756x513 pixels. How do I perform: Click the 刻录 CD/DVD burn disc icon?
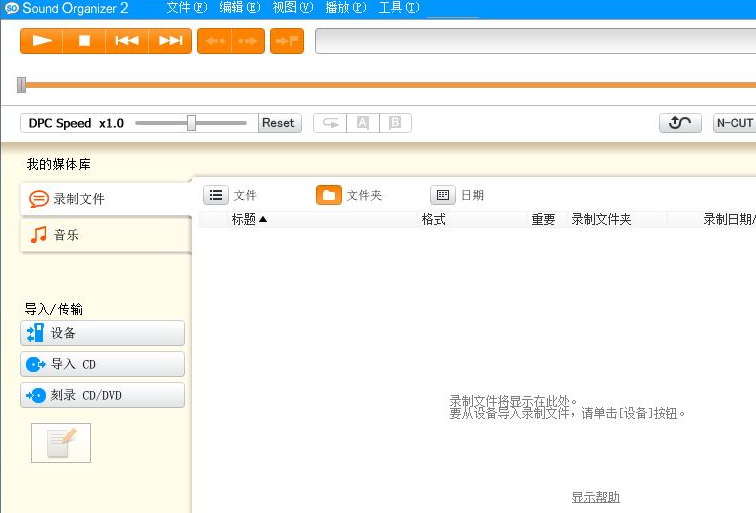(x=36, y=395)
